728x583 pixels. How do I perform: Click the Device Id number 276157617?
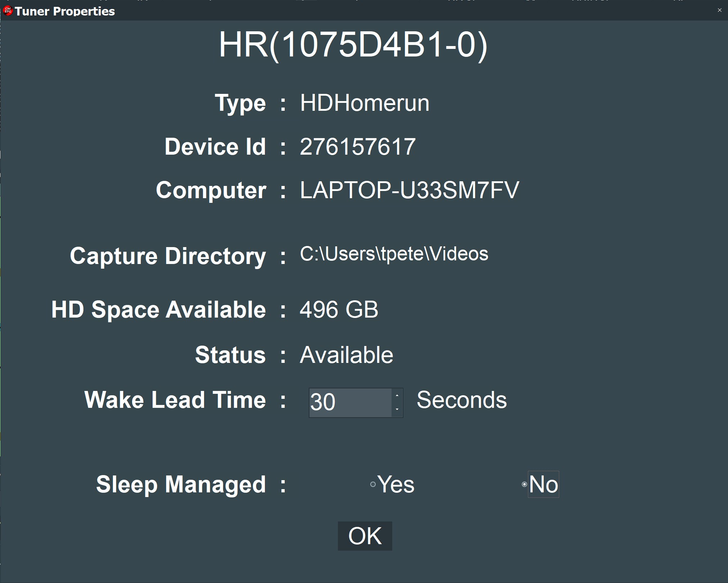coord(358,147)
